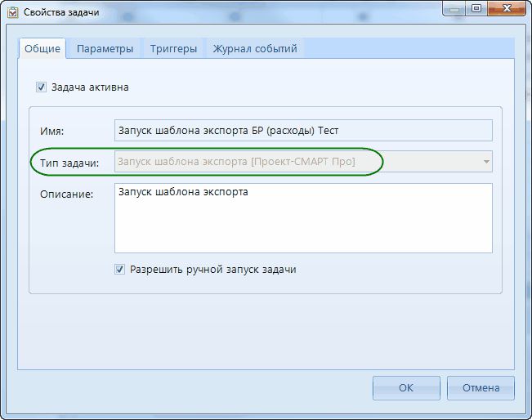The height and width of the screenshot is (420, 532).
Task: Open the Параметры tab
Action: click(105, 49)
